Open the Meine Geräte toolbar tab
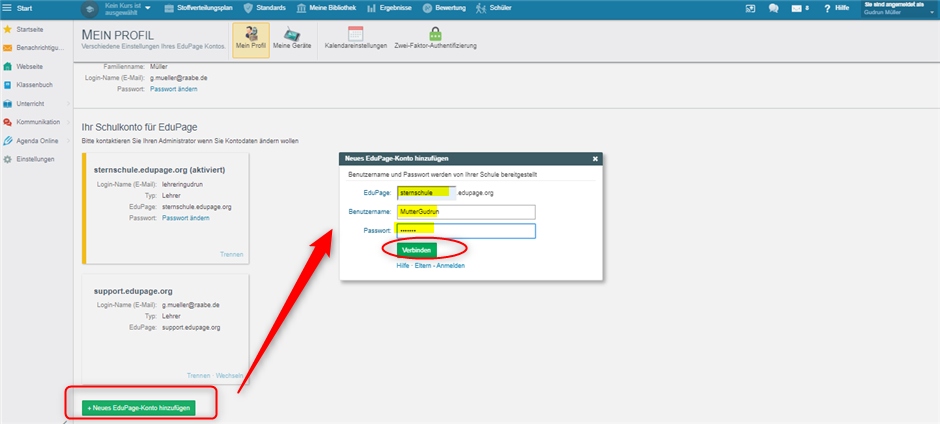The height and width of the screenshot is (424, 940). (292, 40)
